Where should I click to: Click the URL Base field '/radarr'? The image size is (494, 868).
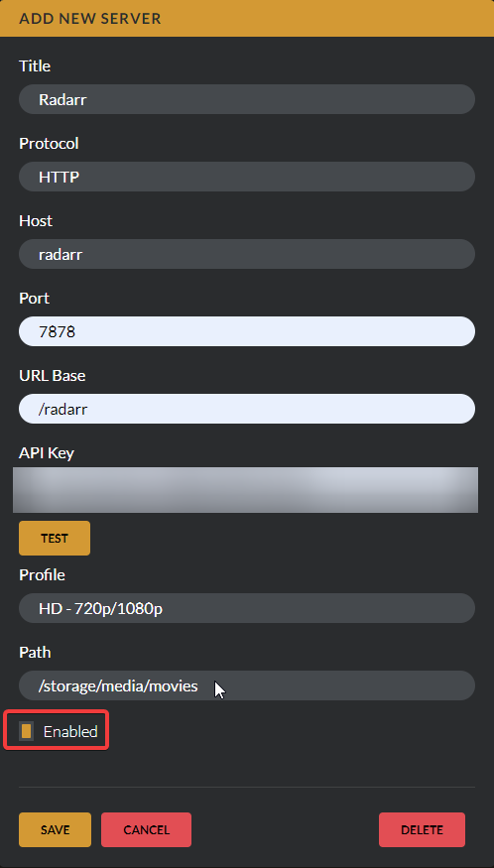[x=247, y=409]
